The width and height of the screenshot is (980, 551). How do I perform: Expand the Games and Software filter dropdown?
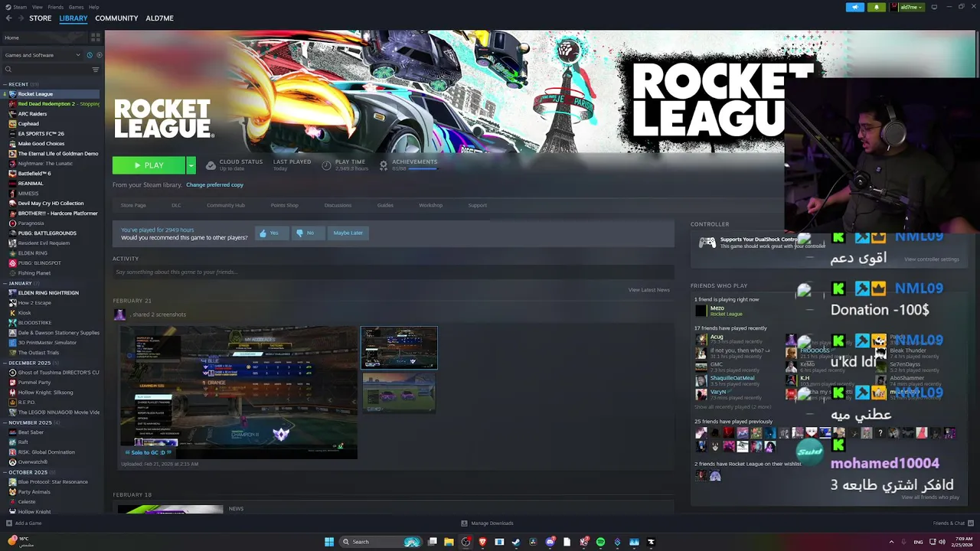42,55
